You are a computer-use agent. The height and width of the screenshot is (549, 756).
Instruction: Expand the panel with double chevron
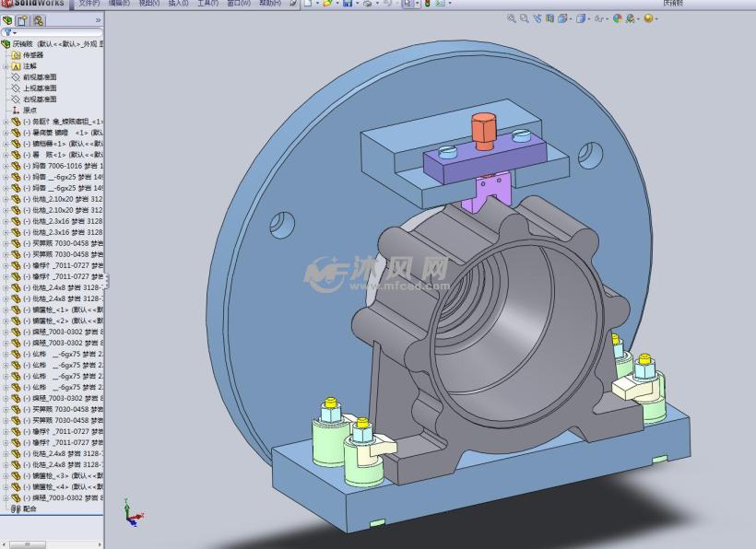98,19
